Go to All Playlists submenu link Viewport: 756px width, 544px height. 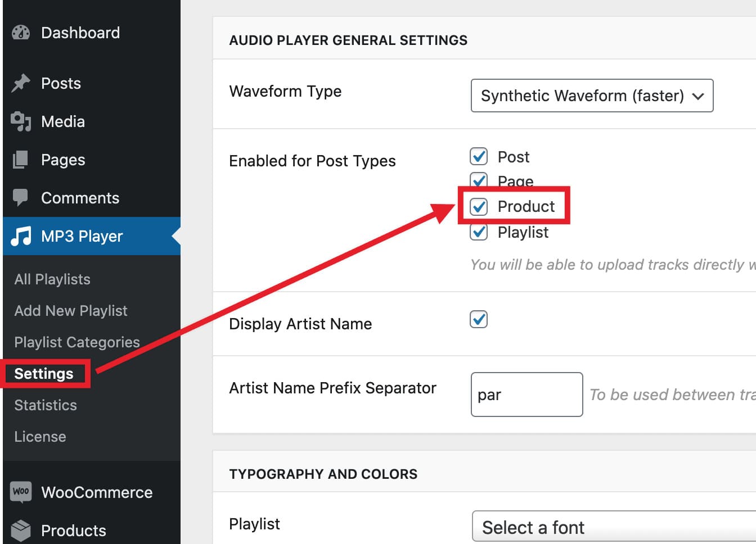(52, 279)
